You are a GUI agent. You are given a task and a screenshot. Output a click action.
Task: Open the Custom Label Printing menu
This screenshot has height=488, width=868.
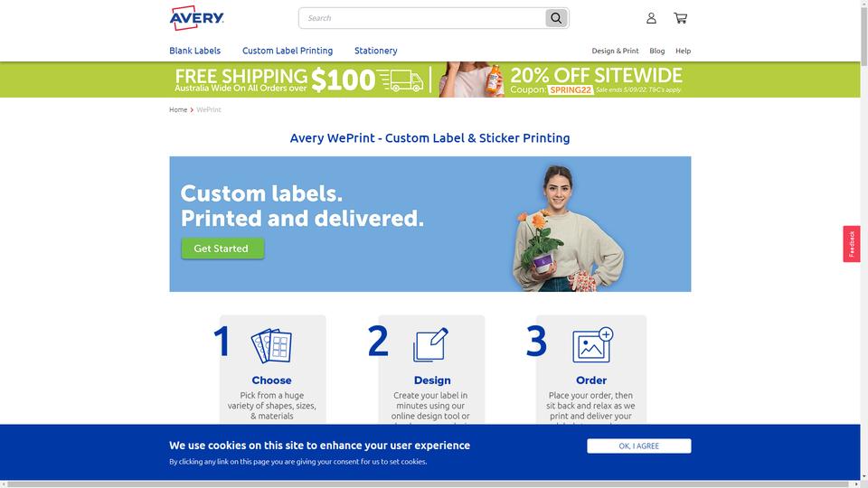click(x=288, y=51)
